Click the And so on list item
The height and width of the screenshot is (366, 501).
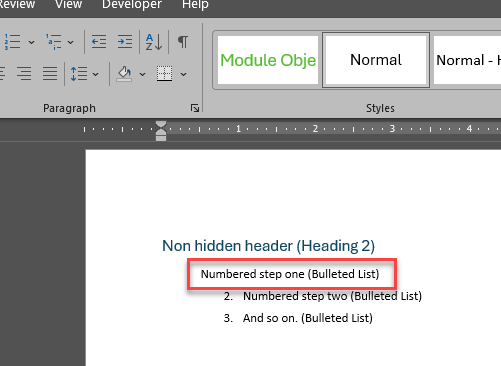[x=307, y=318]
